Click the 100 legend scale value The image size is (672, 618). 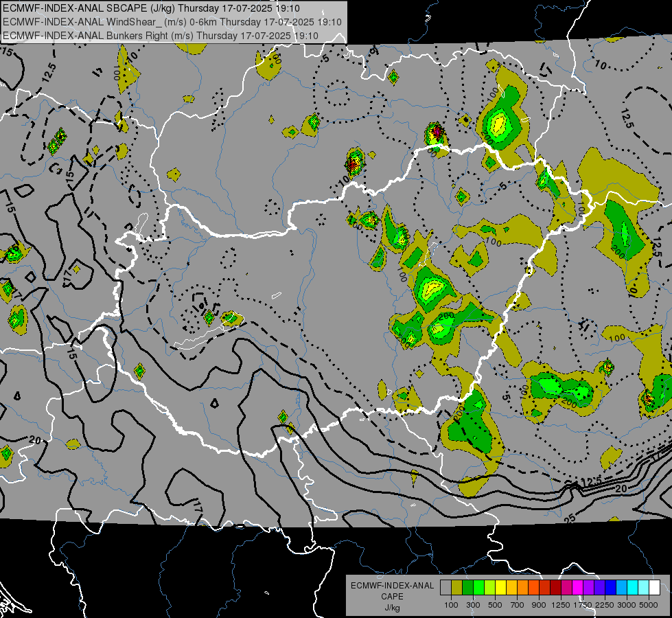pyautogui.click(x=451, y=605)
